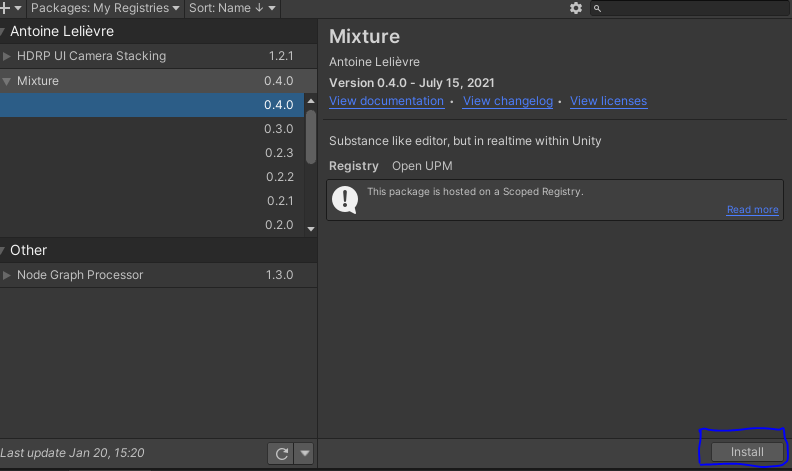Click the version list scroll down arrow
The width and height of the screenshot is (792, 471).
[311, 229]
